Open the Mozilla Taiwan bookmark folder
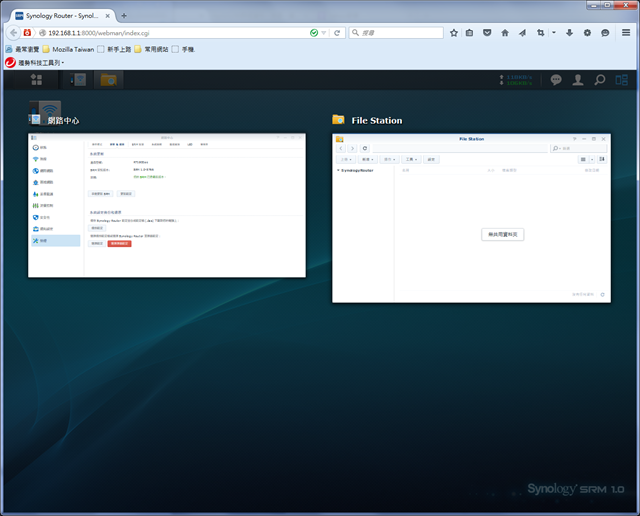640x516 pixels. (x=68, y=49)
